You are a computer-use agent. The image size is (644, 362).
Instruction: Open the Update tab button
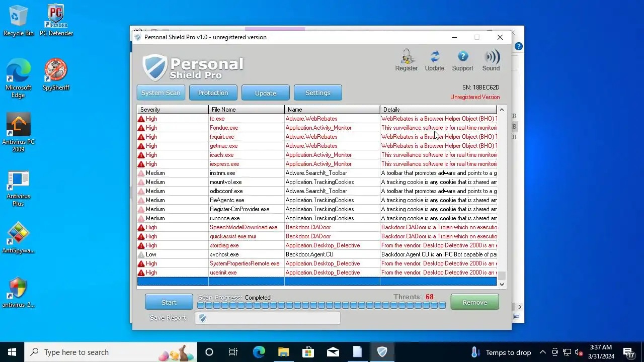pos(265,93)
